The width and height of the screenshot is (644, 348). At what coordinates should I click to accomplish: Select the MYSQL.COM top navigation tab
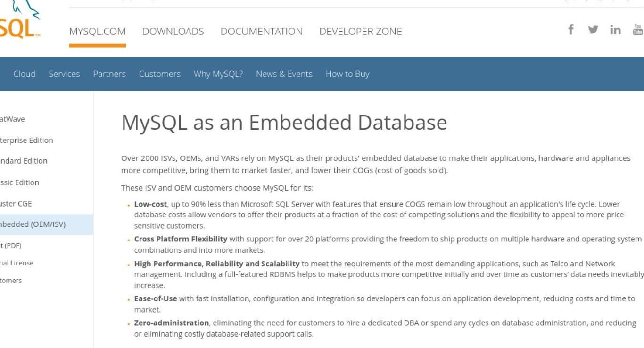(x=97, y=32)
